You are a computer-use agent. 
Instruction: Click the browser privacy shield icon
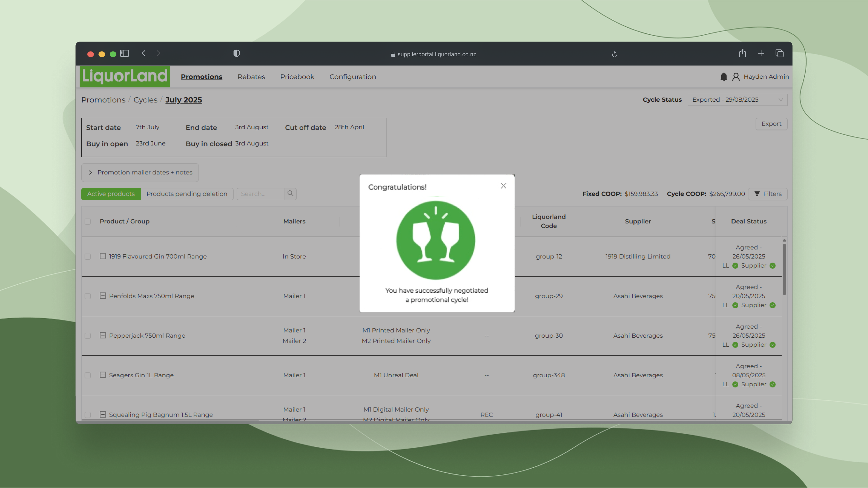[236, 54]
